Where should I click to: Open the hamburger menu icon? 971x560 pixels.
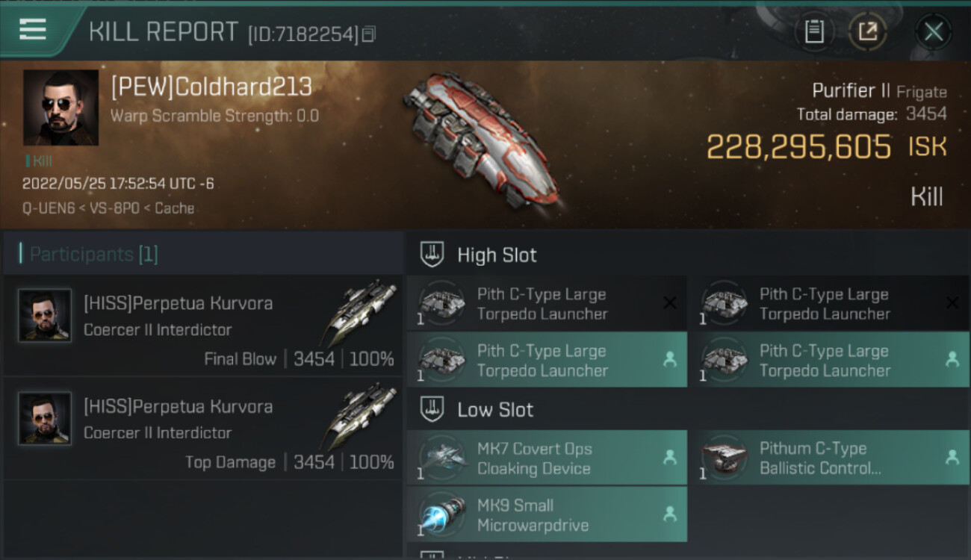(33, 30)
